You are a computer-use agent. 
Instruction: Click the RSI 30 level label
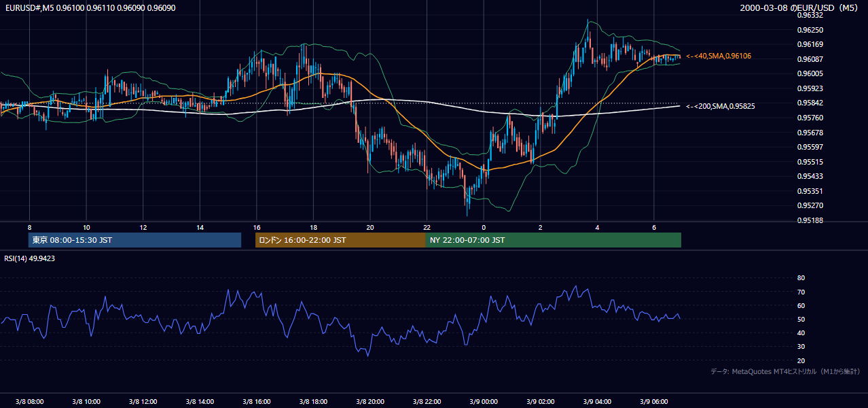(801, 347)
